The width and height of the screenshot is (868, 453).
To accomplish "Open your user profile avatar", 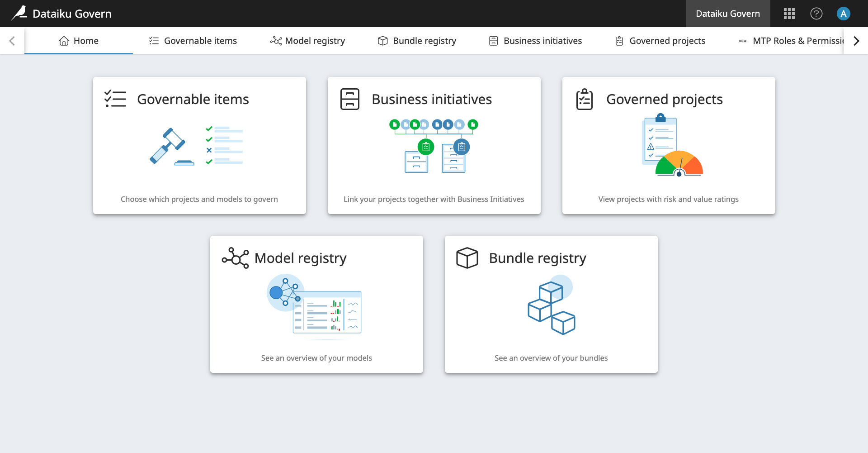I will pos(844,14).
